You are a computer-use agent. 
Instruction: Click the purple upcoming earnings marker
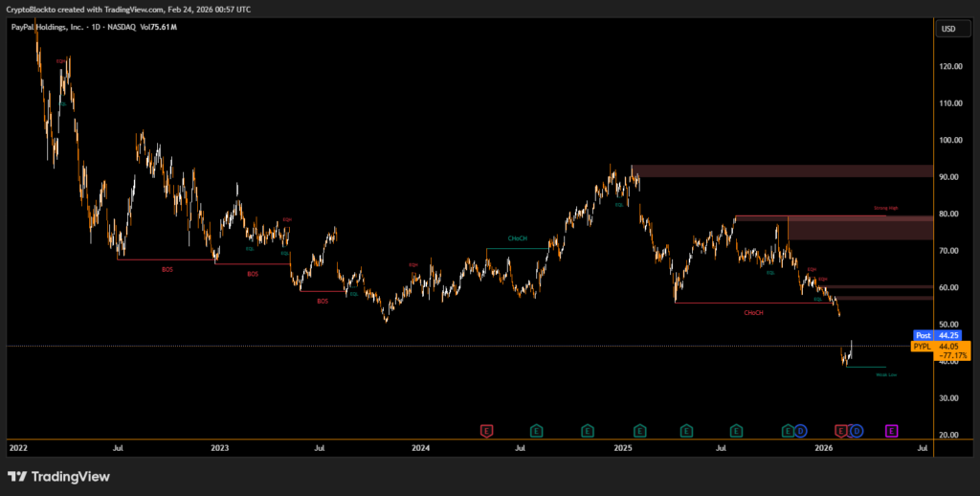coord(891,431)
